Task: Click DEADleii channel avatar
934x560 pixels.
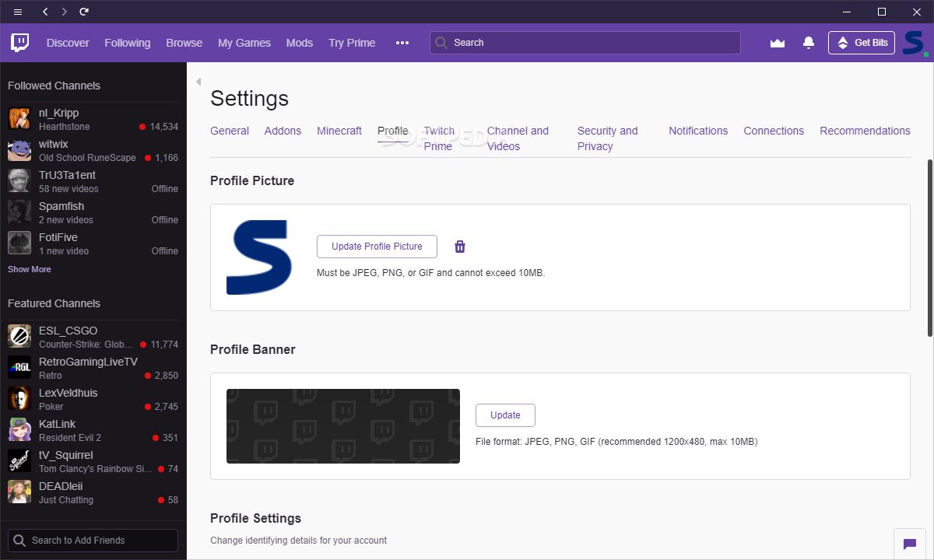Action: pyautogui.click(x=19, y=492)
